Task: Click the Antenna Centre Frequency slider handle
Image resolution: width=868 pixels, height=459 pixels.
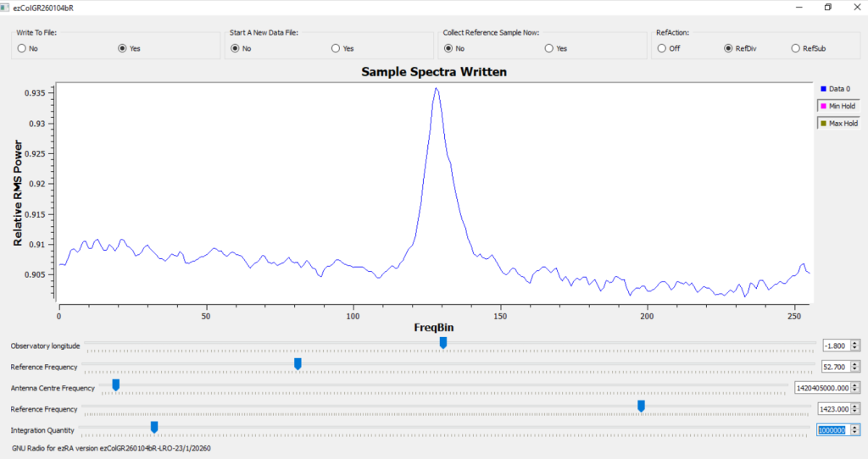Action: (116, 385)
